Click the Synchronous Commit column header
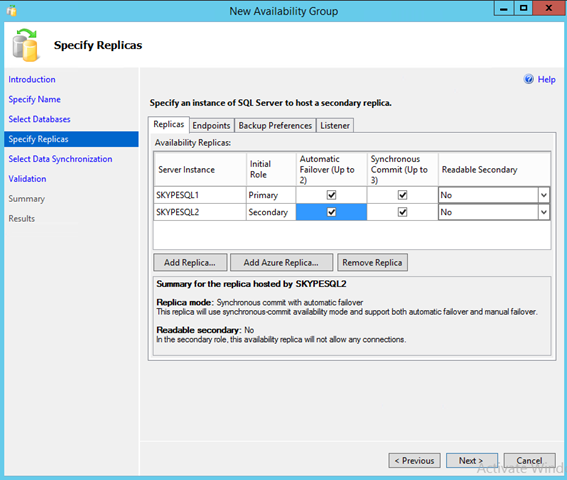Image resolution: width=567 pixels, height=480 pixels. click(402, 169)
